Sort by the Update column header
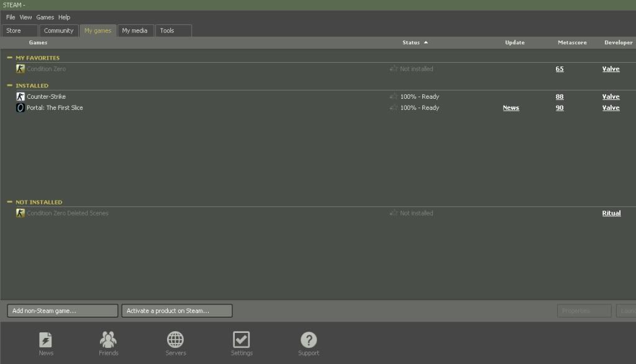 [515, 42]
